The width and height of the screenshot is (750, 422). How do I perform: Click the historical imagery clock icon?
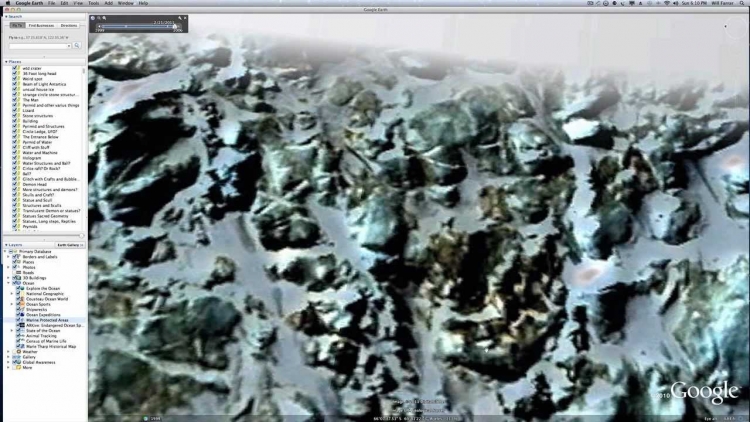click(93, 18)
